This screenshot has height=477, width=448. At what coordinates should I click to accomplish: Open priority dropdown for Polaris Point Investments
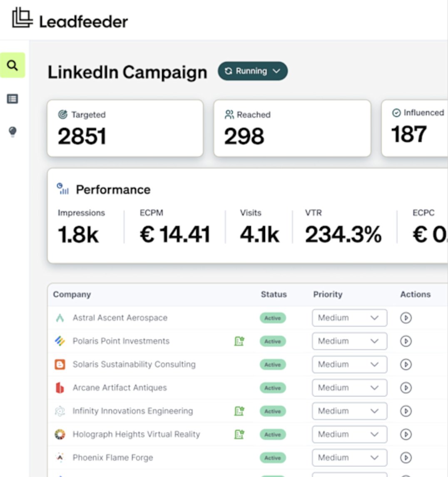(x=349, y=341)
